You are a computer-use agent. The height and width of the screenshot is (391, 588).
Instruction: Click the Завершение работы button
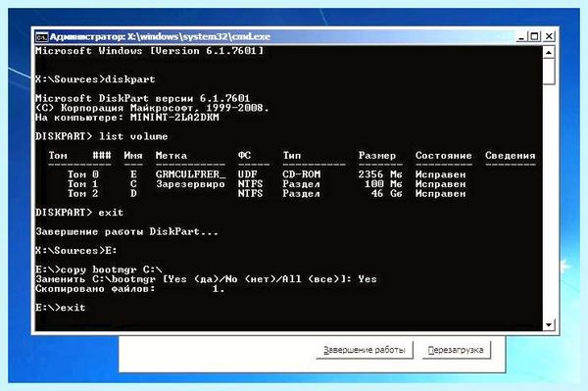click(x=365, y=350)
